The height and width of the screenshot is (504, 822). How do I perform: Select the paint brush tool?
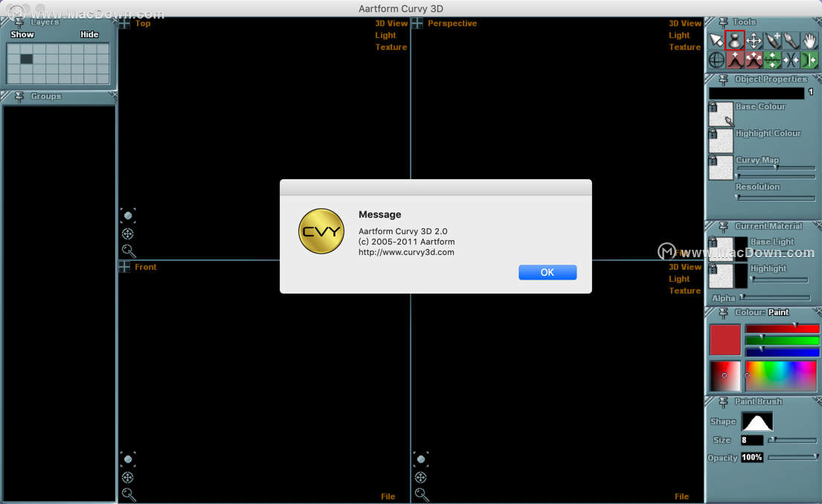pyautogui.click(x=791, y=40)
